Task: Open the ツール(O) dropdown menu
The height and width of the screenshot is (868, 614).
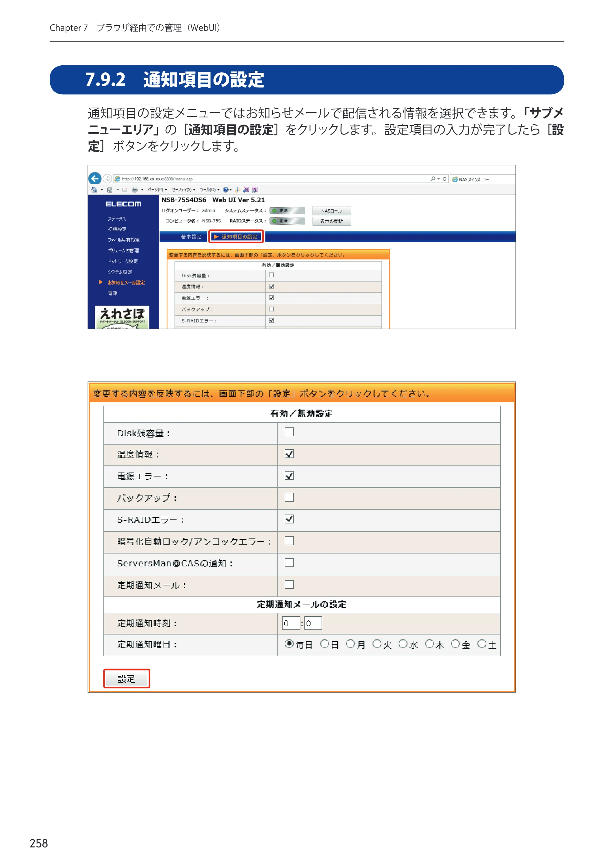Action: point(210,190)
